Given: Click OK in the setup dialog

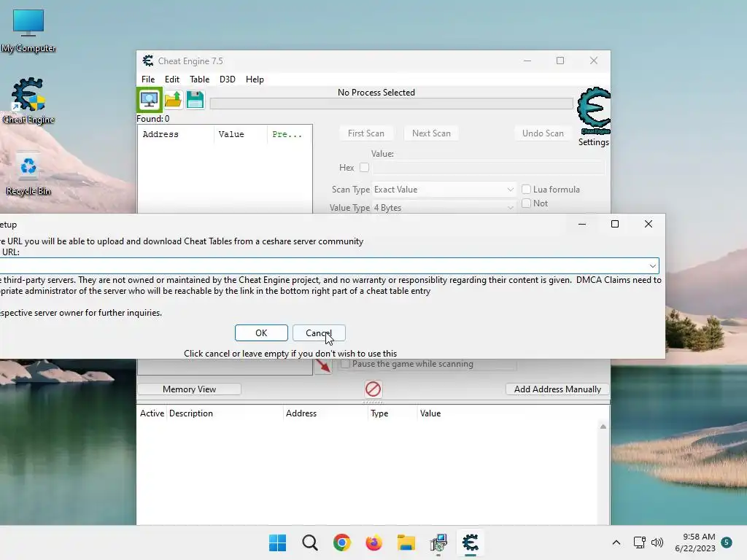Looking at the screenshot, I should (261, 332).
